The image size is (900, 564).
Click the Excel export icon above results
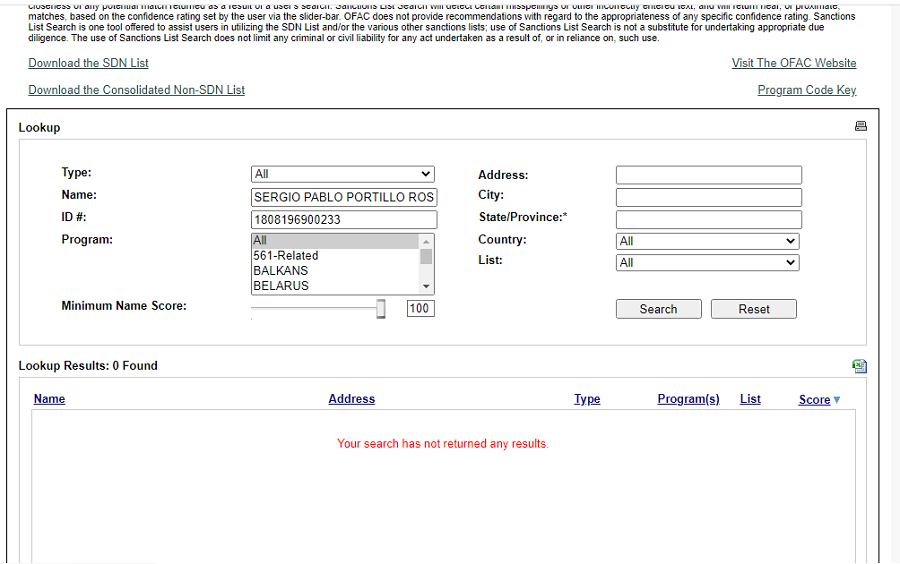(x=859, y=366)
